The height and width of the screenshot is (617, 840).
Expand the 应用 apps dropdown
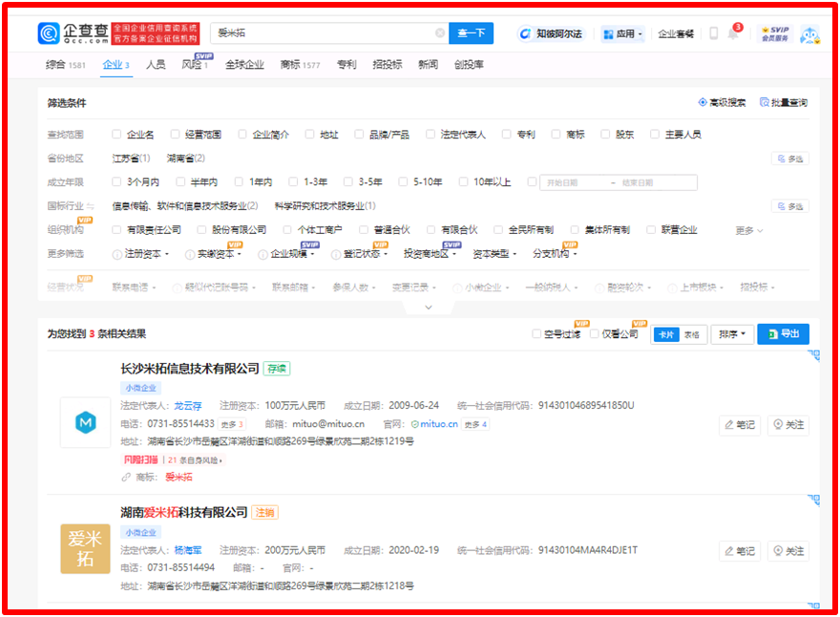[x=622, y=33]
